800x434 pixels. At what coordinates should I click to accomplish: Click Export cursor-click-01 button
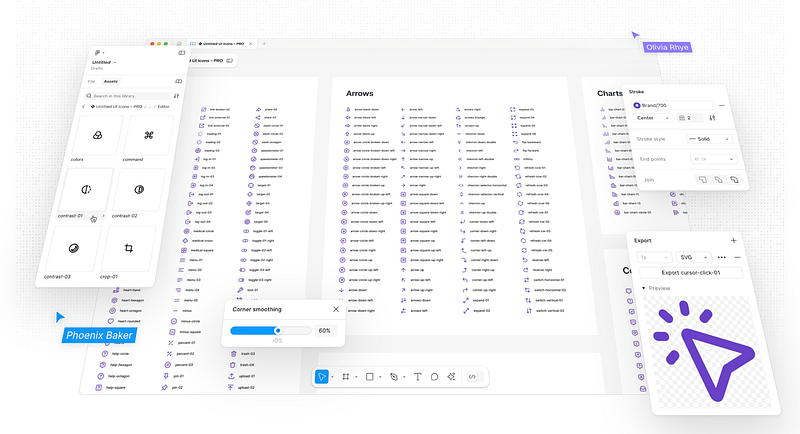click(x=691, y=273)
